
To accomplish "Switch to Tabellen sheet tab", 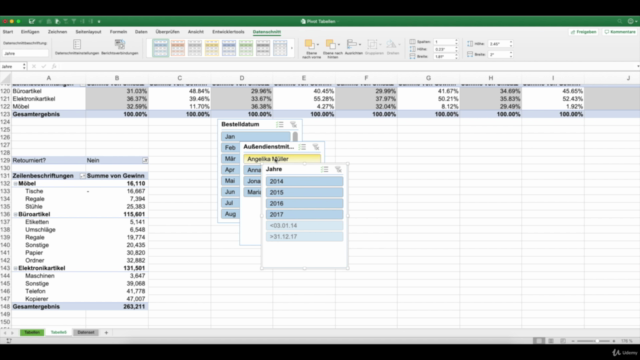I will [32, 333].
